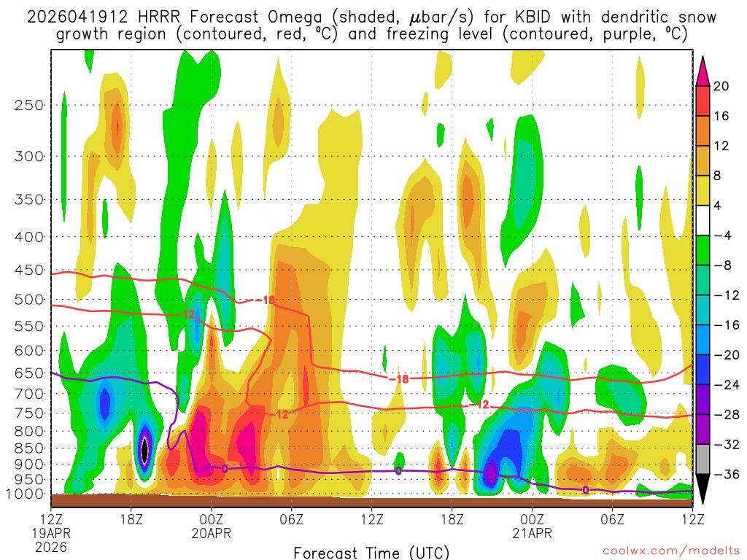Screen dimensions: 747x560
Task: Click the colorbar value label -16
Action: point(727,325)
